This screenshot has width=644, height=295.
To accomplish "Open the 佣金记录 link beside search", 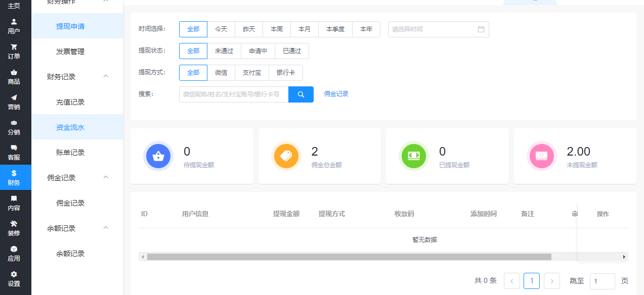I will coord(336,94).
